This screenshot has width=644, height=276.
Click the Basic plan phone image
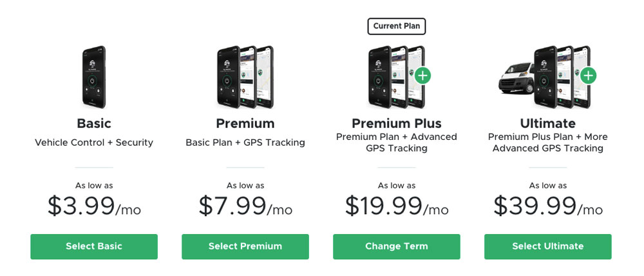[x=94, y=77]
